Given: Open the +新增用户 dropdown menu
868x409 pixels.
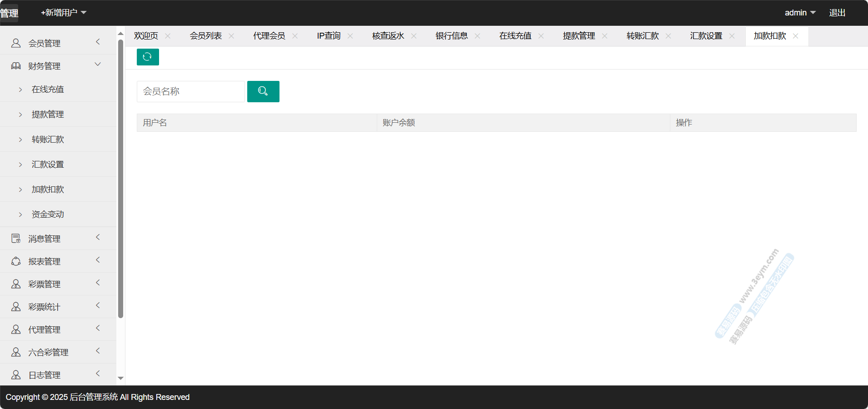Looking at the screenshot, I should [x=64, y=13].
